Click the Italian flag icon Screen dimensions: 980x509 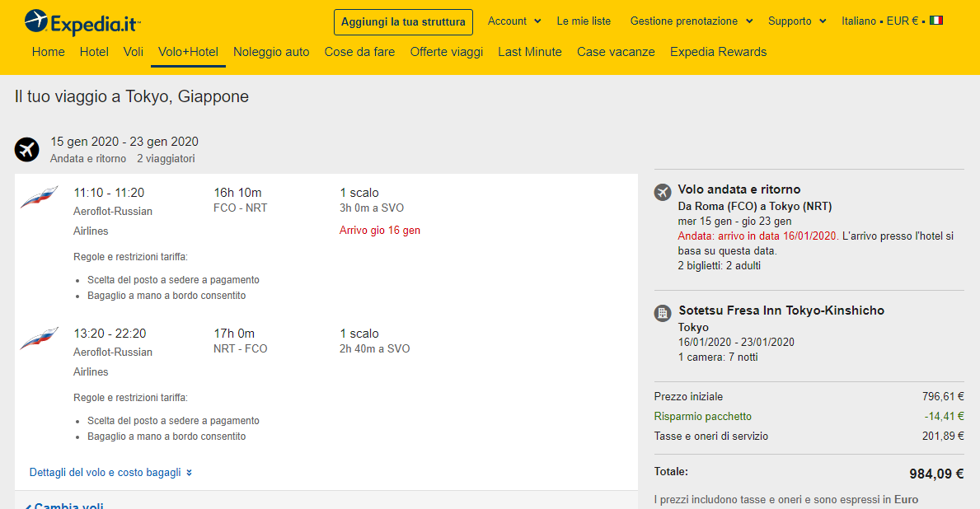(x=936, y=21)
